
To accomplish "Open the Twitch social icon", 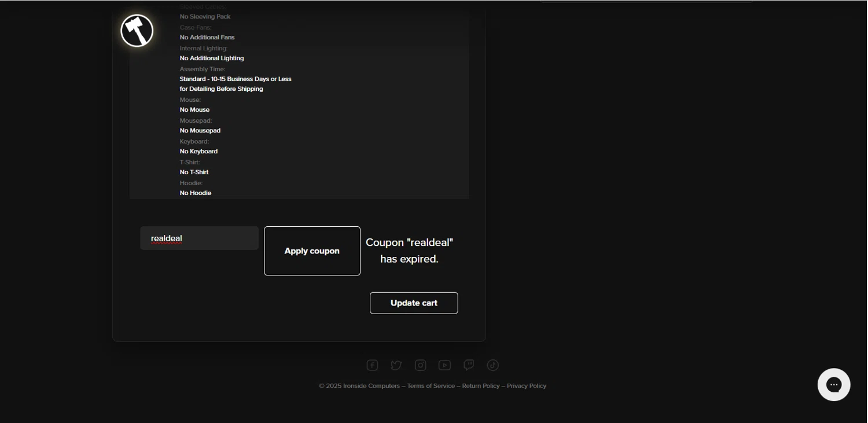I will (469, 365).
